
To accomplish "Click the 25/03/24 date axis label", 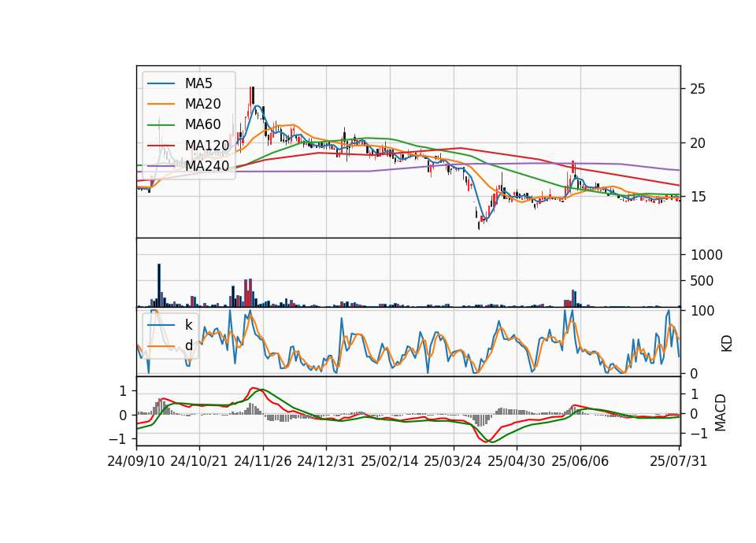I will pos(453,461).
